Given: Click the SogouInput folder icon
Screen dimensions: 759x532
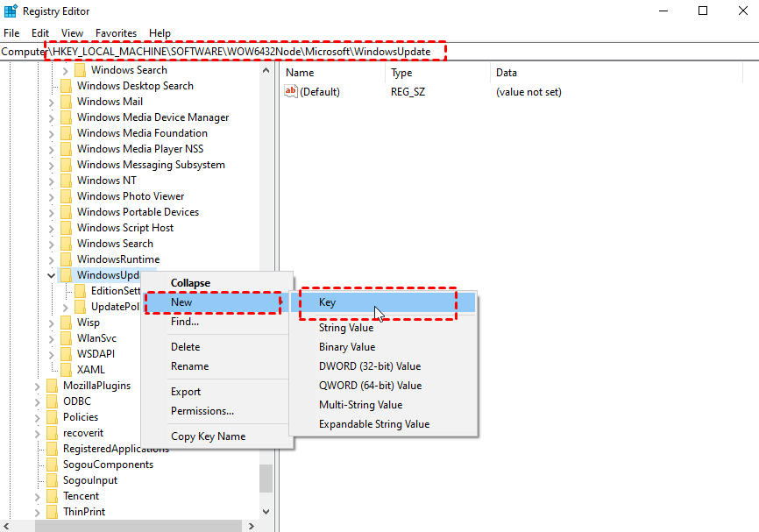Looking at the screenshot, I should (52, 480).
